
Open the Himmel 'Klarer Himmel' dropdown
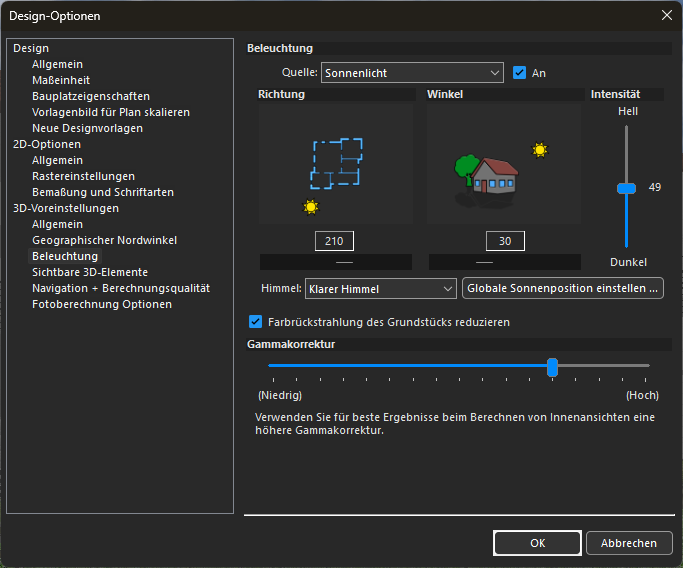click(381, 289)
